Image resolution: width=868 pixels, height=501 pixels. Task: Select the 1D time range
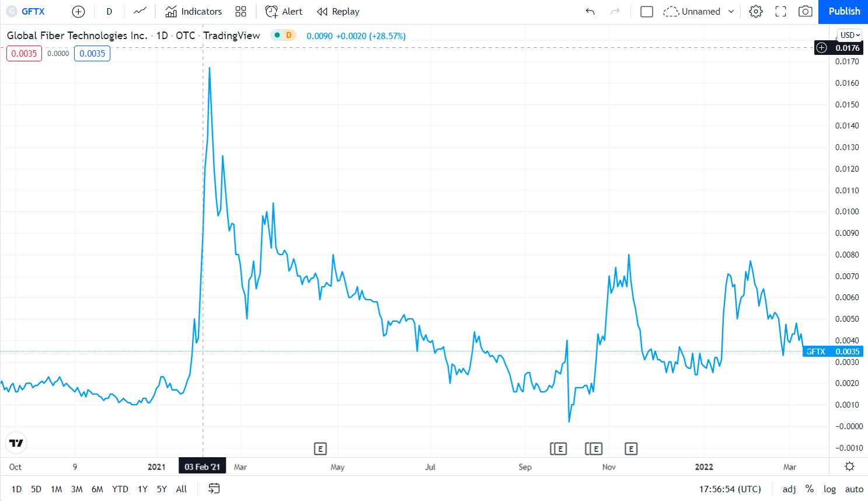pos(16,489)
